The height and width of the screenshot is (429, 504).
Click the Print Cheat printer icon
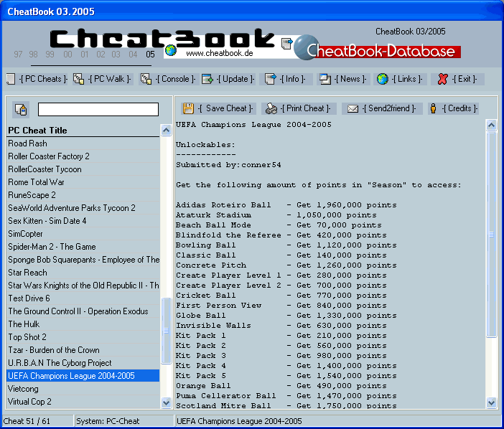pos(271,108)
